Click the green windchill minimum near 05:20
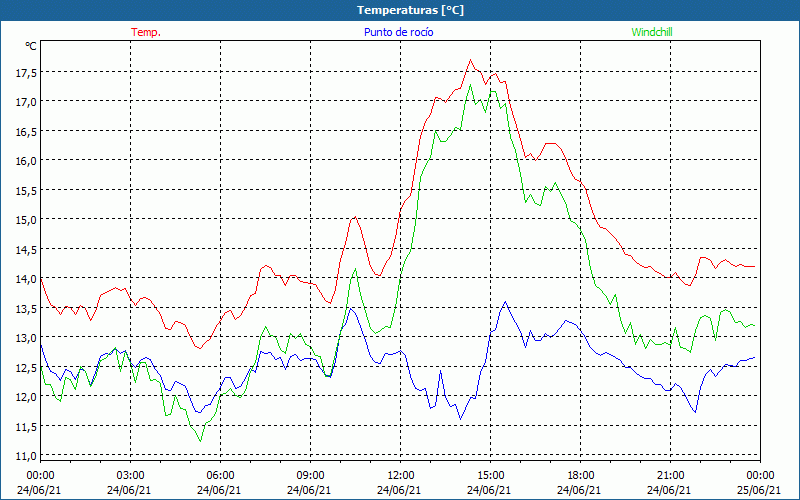 click(201, 441)
